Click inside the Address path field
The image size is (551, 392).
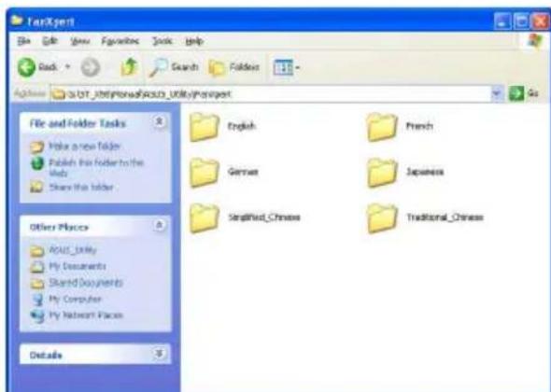[x=271, y=93]
